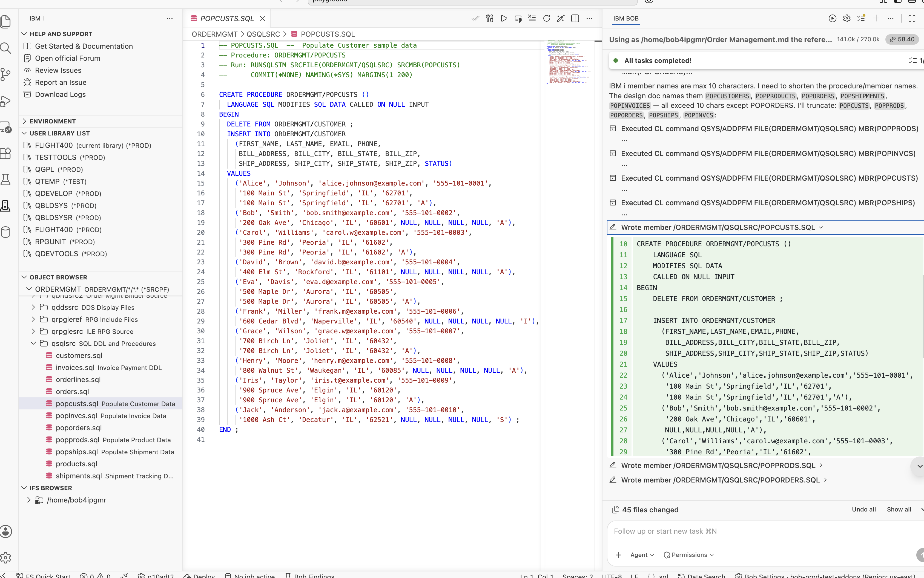Maximize the IBM BOB panel
Viewport: 924px width, 578px height.
[912, 18]
